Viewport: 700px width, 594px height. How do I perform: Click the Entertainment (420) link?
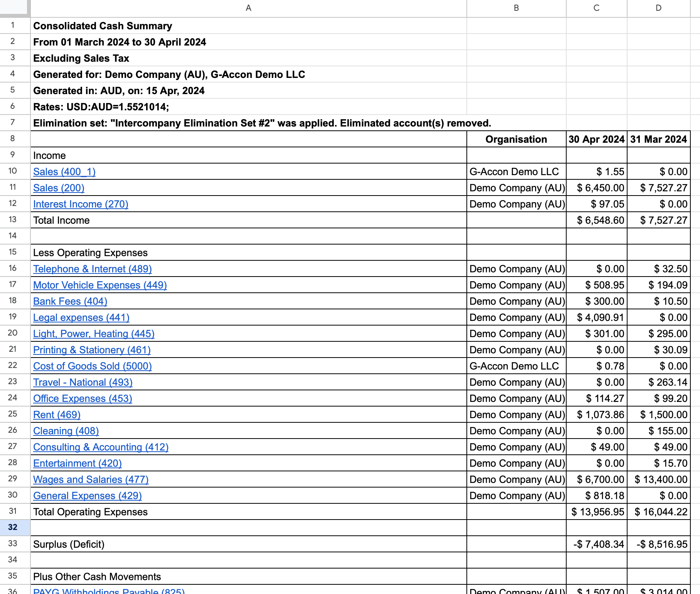[77, 463]
